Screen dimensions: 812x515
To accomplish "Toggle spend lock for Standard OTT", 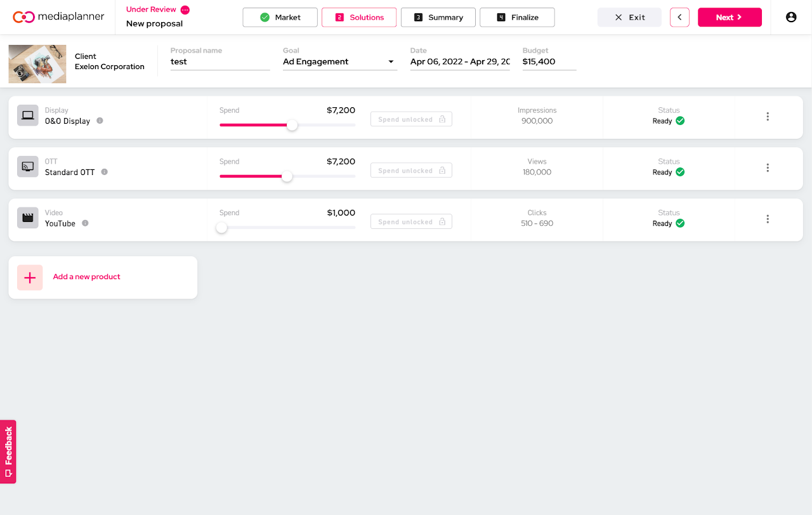I will [411, 171].
